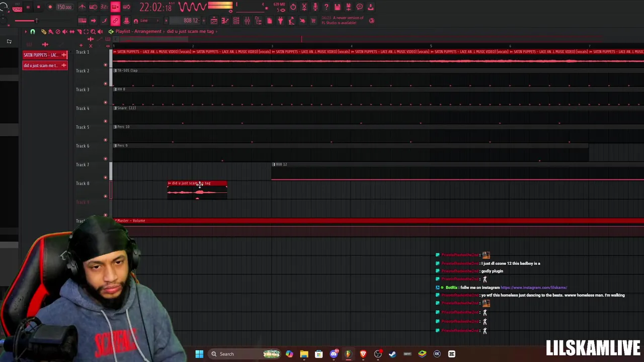Click the step edit arrow icon
This screenshot has width=644, height=362.
click(93, 21)
